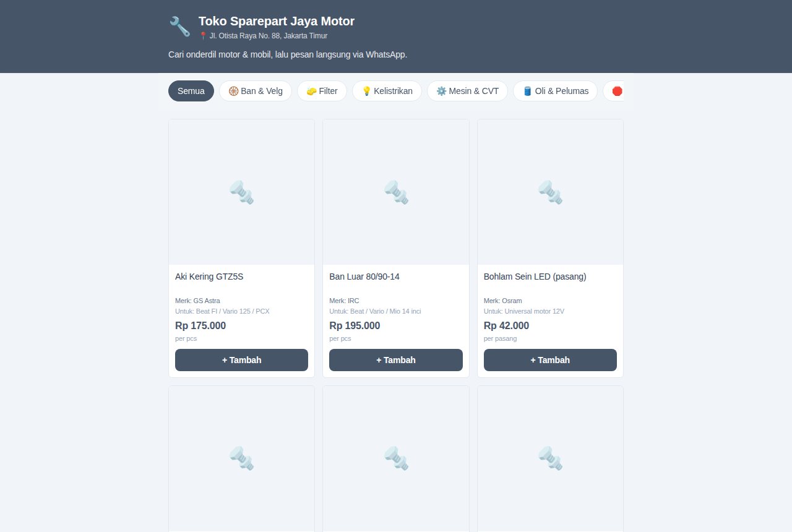Image resolution: width=792 pixels, height=532 pixels.
Task: Select the Filter category chip
Action: 322,91
